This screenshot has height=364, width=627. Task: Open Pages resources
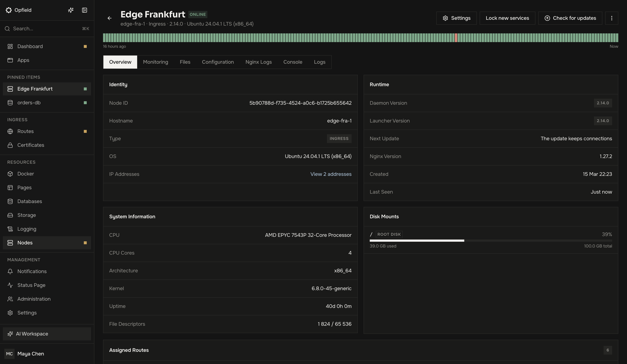47,188
